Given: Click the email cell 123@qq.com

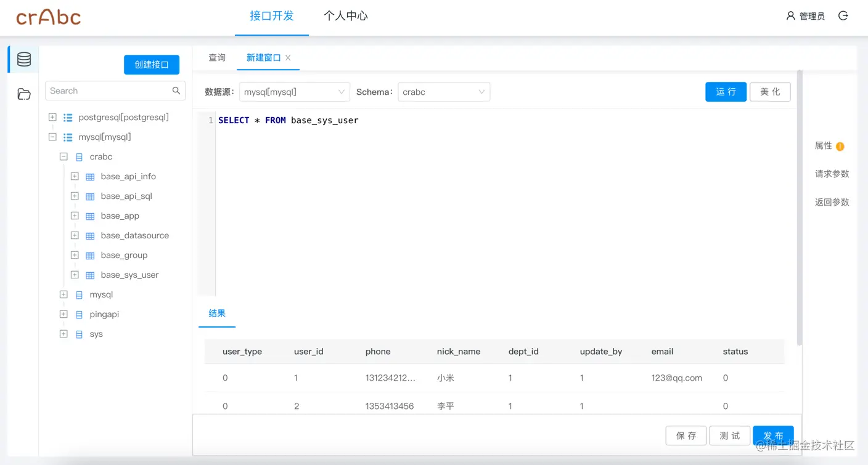Looking at the screenshot, I should click(x=677, y=378).
